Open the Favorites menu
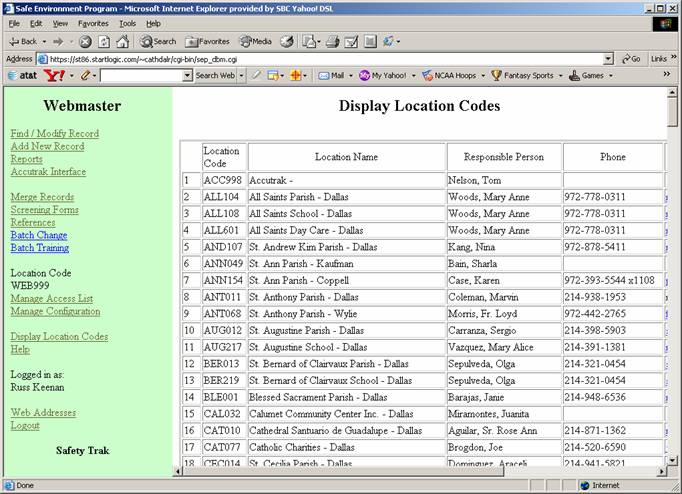The height and width of the screenshot is (494, 682). (x=93, y=23)
